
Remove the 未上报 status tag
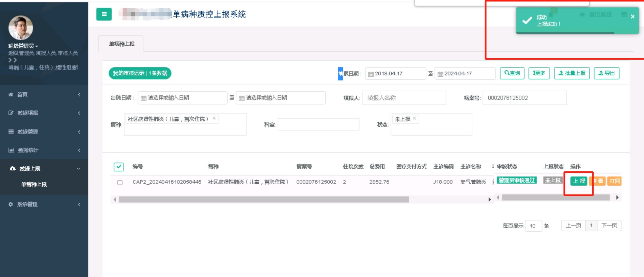414,118
